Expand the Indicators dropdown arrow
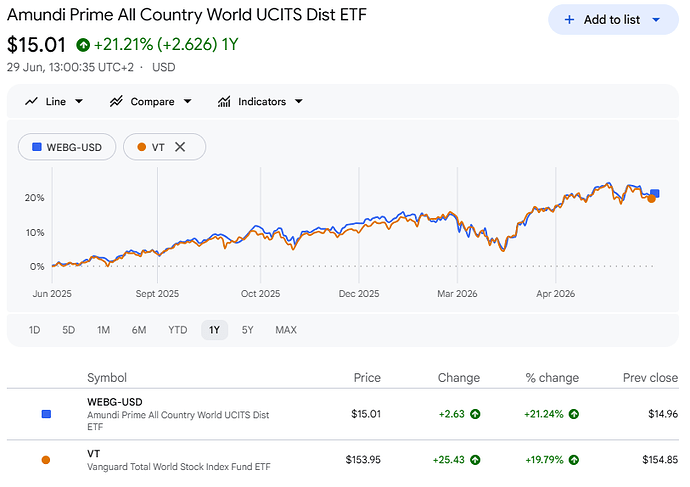 (x=299, y=102)
